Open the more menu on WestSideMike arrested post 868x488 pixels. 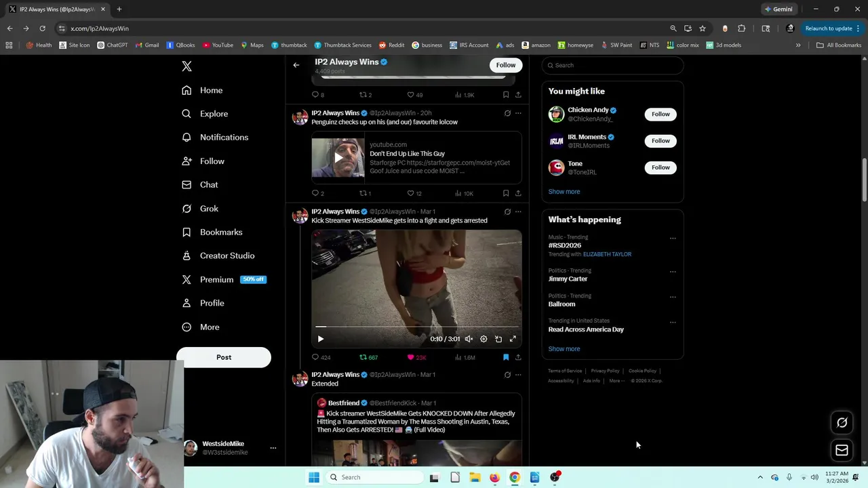tap(518, 211)
